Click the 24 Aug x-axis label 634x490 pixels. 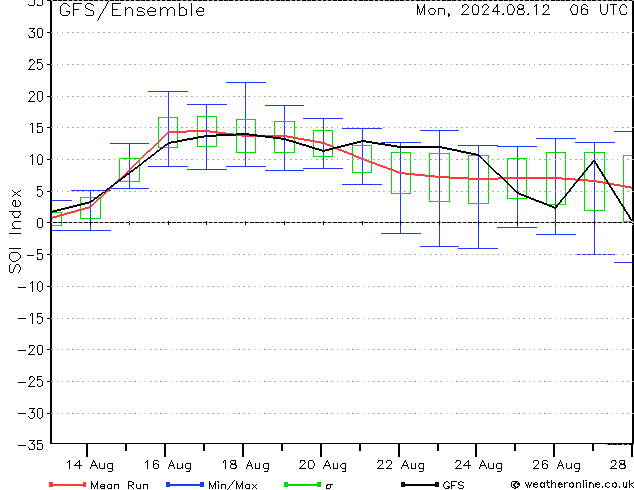point(479,465)
